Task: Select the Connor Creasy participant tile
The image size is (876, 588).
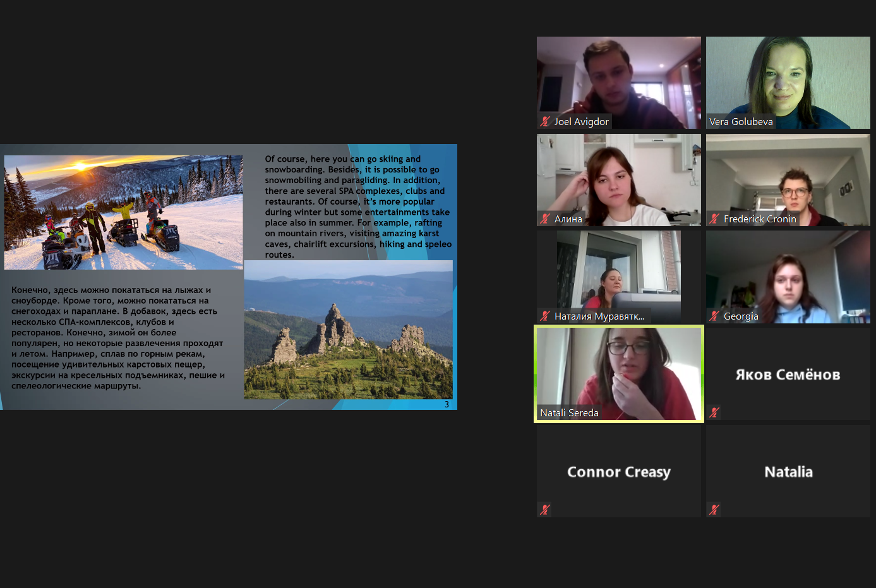Action: [x=619, y=471]
